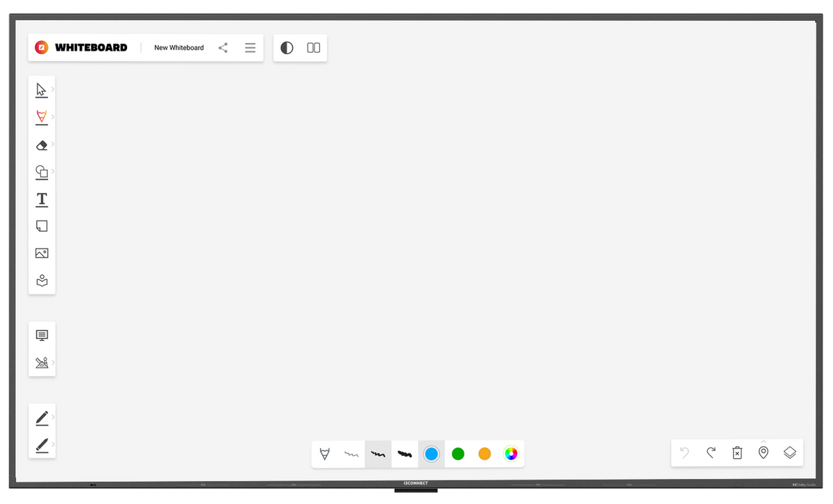Screen dimensions: 833x504
Task: Select the text tool
Action: coord(42,199)
